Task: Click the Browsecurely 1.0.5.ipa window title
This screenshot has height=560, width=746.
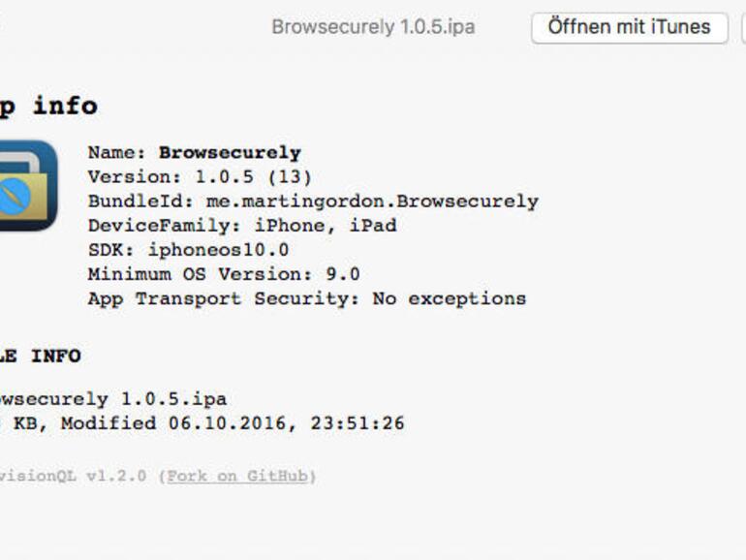Action: 373,27
